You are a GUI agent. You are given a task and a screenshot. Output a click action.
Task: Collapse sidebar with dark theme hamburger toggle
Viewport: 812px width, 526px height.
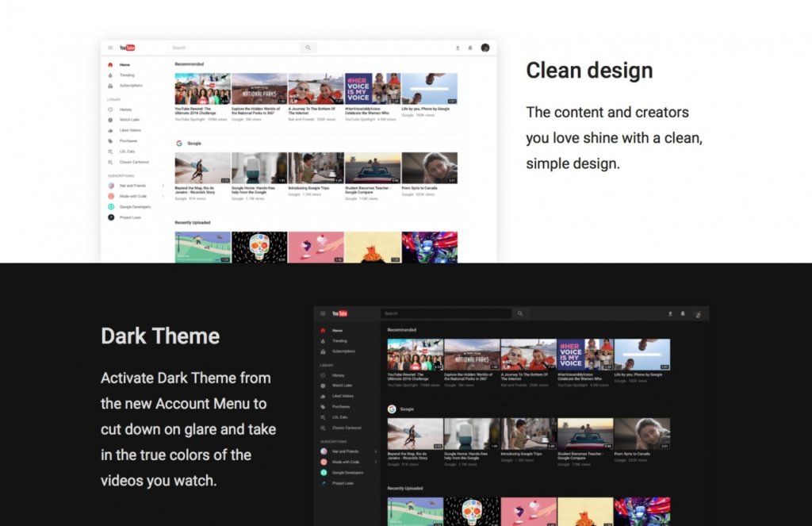pos(323,313)
